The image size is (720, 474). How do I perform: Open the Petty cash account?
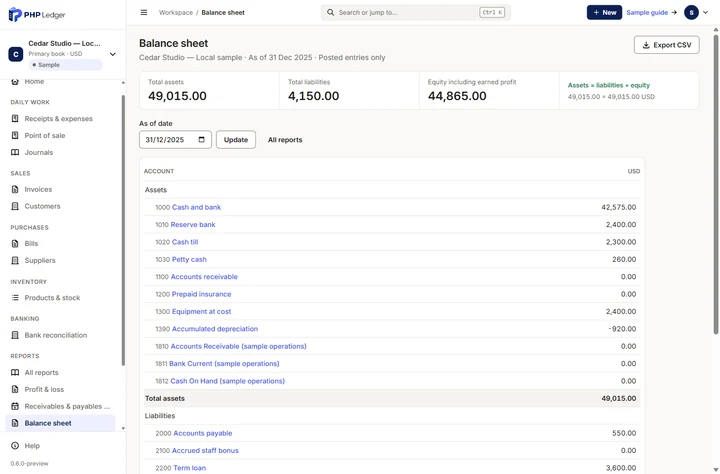[189, 260]
